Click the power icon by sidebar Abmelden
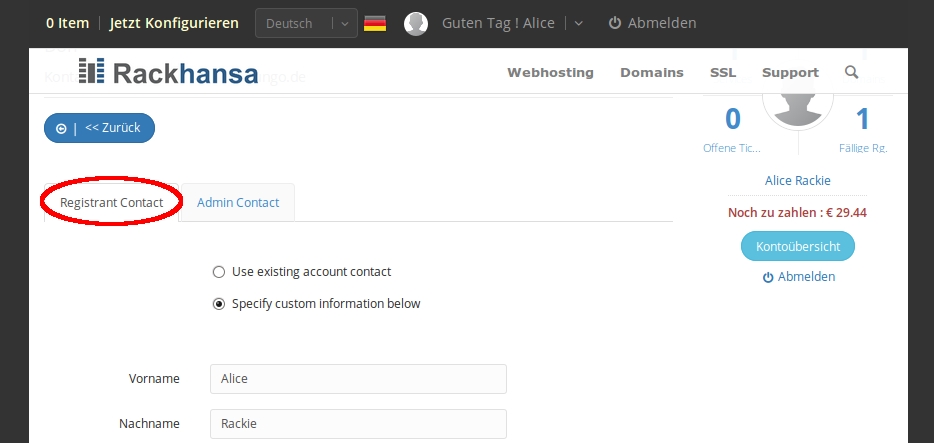 pos(768,277)
